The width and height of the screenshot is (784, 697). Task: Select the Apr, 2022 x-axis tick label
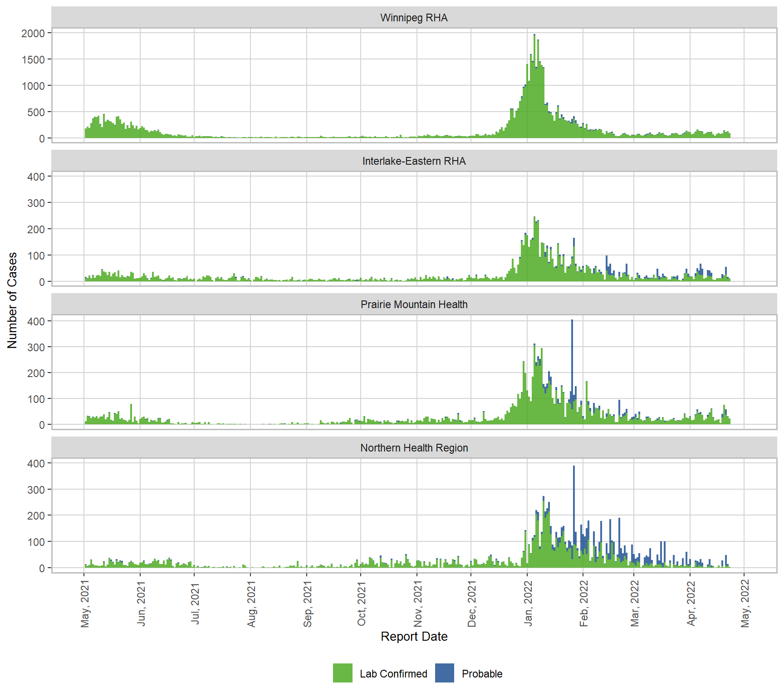(691, 604)
